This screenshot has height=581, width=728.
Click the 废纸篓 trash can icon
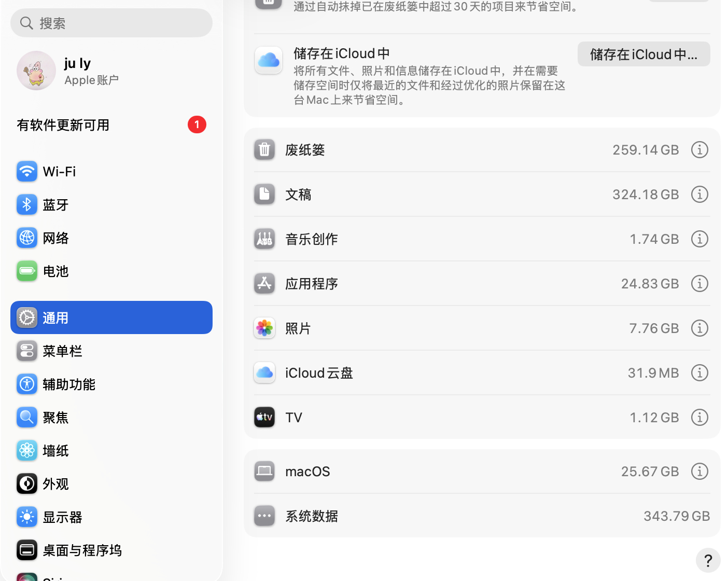[x=264, y=150]
